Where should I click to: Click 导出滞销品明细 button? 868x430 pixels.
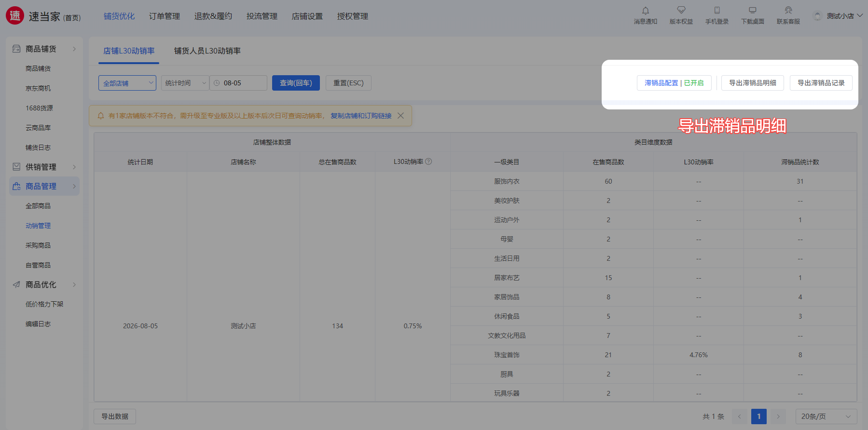click(753, 83)
